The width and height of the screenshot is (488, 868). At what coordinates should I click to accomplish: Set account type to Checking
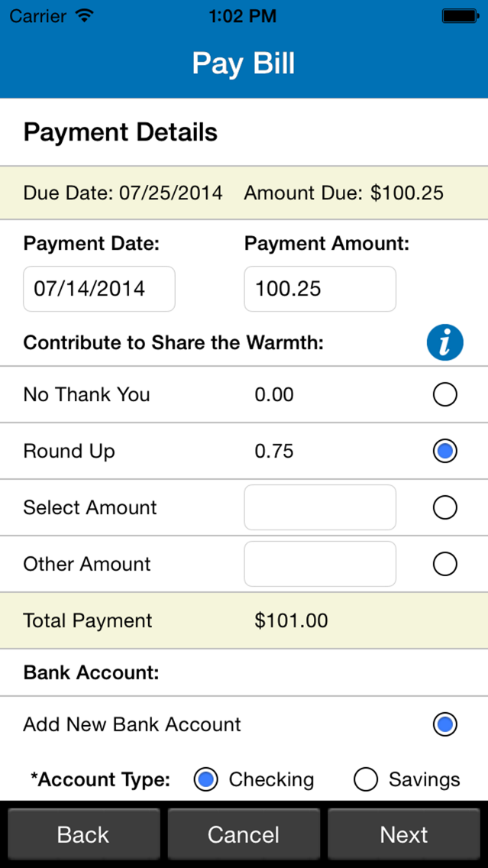(x=205, y=779)
